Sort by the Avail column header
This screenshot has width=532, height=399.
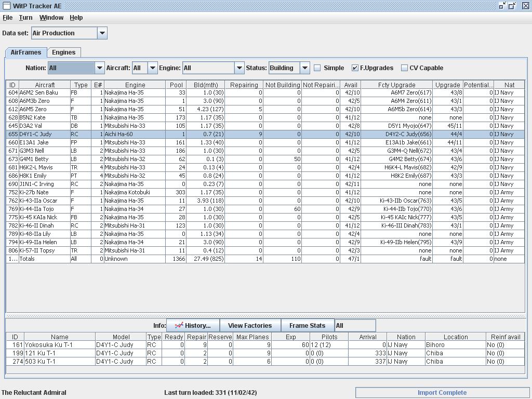pos(351,85)
